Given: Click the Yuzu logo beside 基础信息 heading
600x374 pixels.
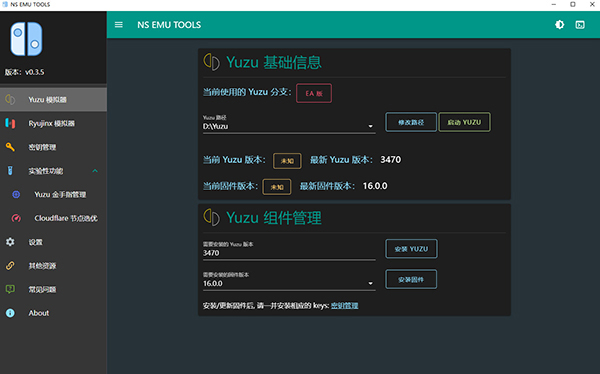Looking at the screenshot, I should (x=212, y=62).
